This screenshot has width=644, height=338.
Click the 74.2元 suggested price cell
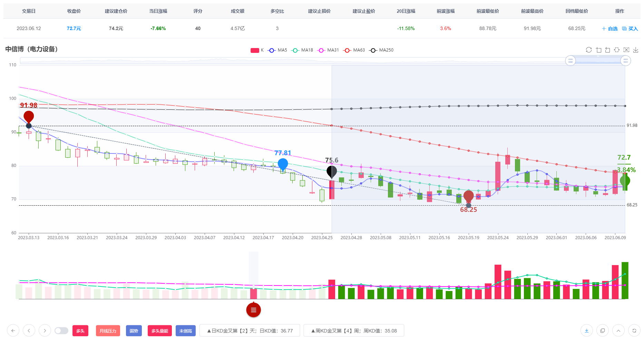pos(116,28)
